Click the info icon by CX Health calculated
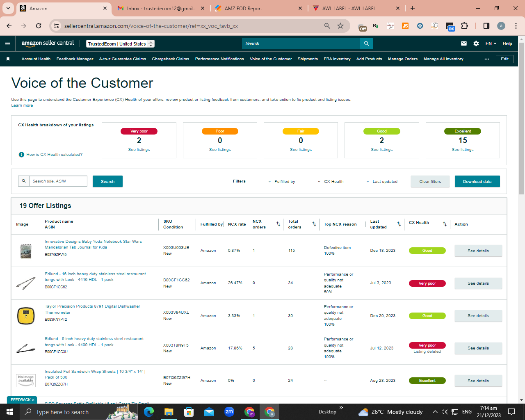Viewport: 525px width, 420px height. coord(21,155)
